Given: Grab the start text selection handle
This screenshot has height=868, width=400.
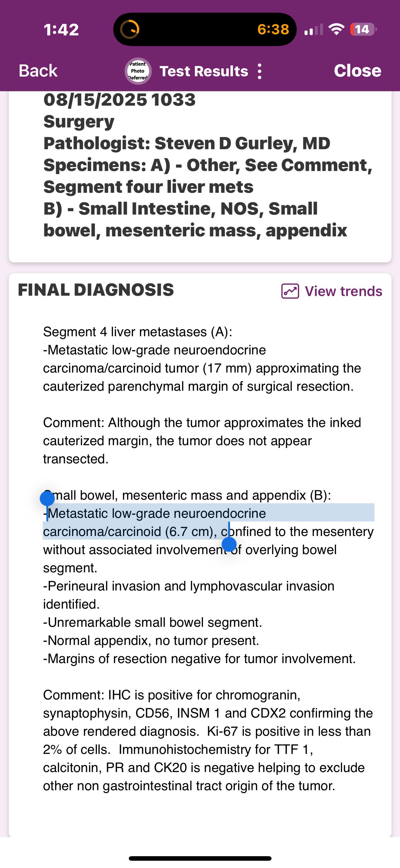Looking at the screenshot, I should 47,498.
